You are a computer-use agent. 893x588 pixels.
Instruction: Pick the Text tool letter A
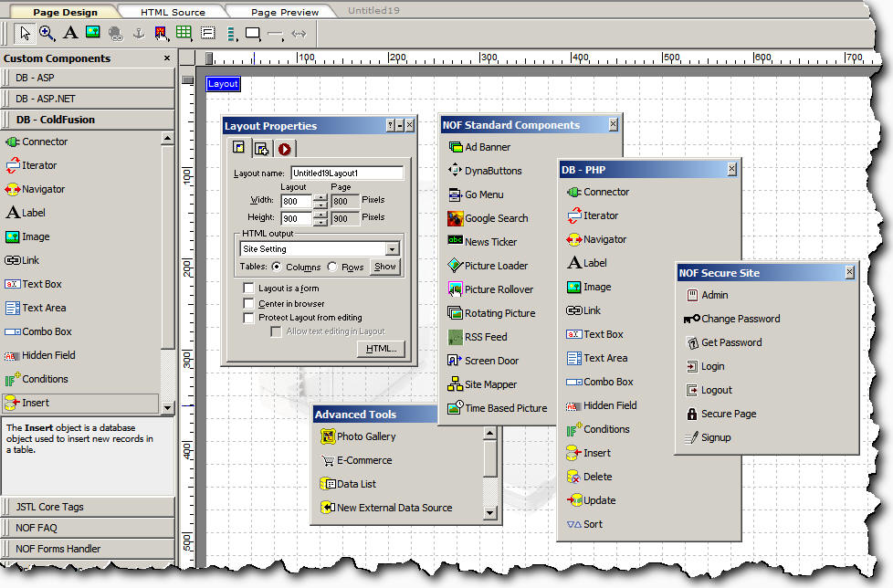tap(70, 33)
